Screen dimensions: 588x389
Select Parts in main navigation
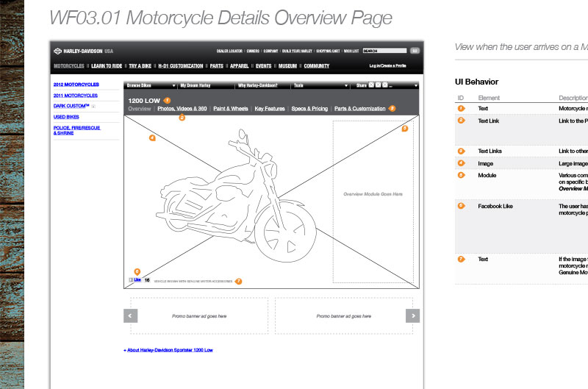pos(217,66)
